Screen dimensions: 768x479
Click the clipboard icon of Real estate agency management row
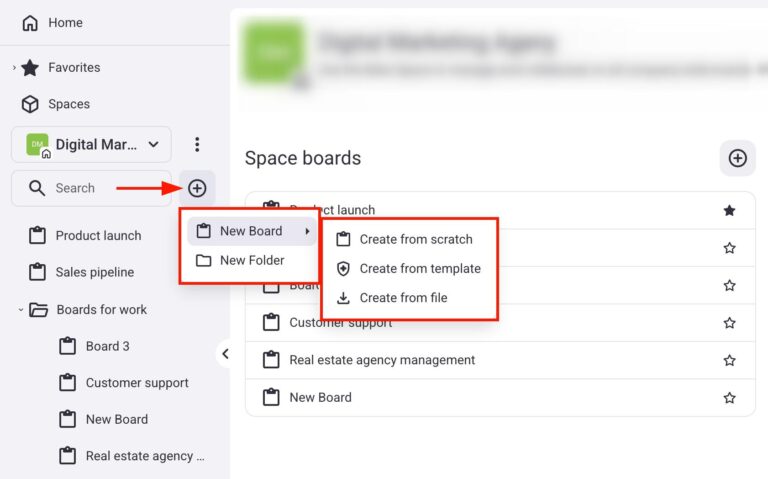pyautogui.click(x=271, y=360)
